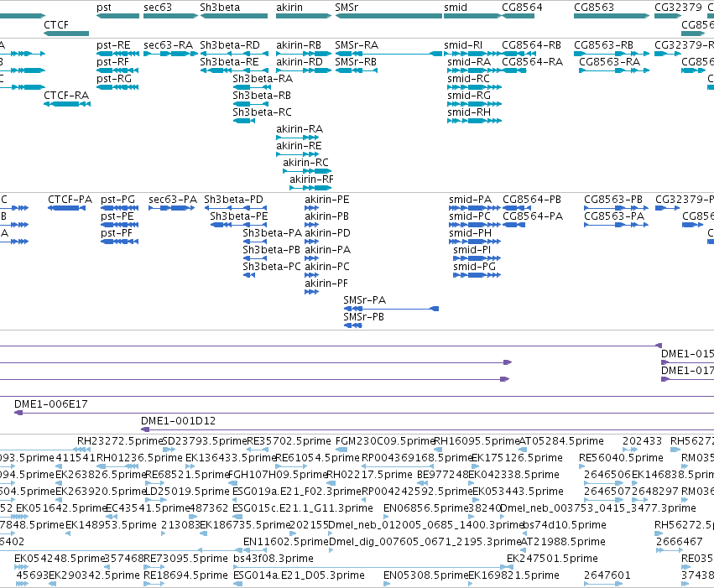
Task: Click transcript CG8563-RB
Action: [612, 54]
